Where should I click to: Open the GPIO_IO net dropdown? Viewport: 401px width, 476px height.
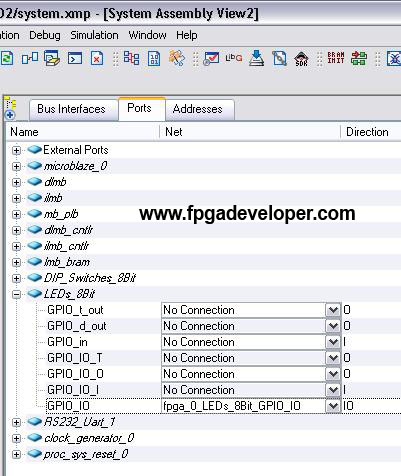point(333,406)
